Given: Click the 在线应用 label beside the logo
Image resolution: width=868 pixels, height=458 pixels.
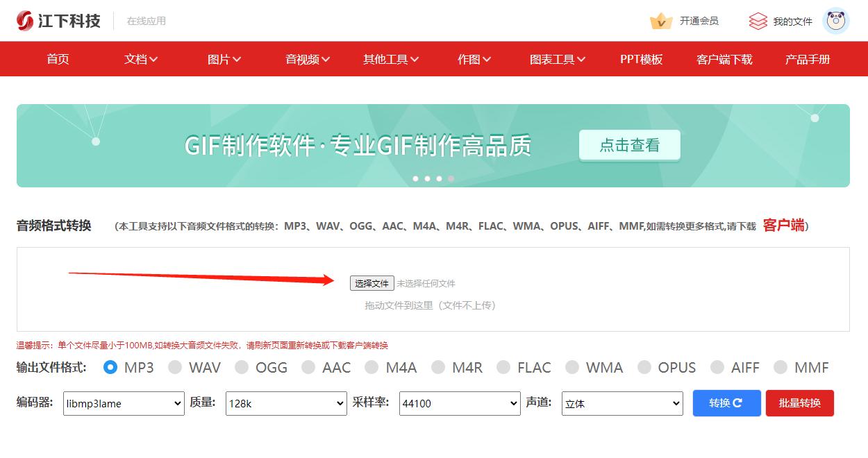Looking at the screenshot, I should coord(147,21).
